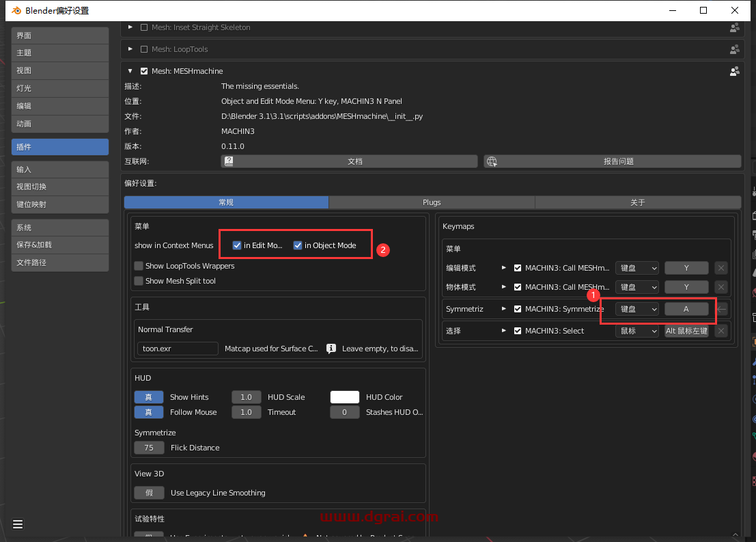The image size is (756, 542).
Task: Expand the Mesh: LoopTools add-on entry
Action: (x=130, y=49)
